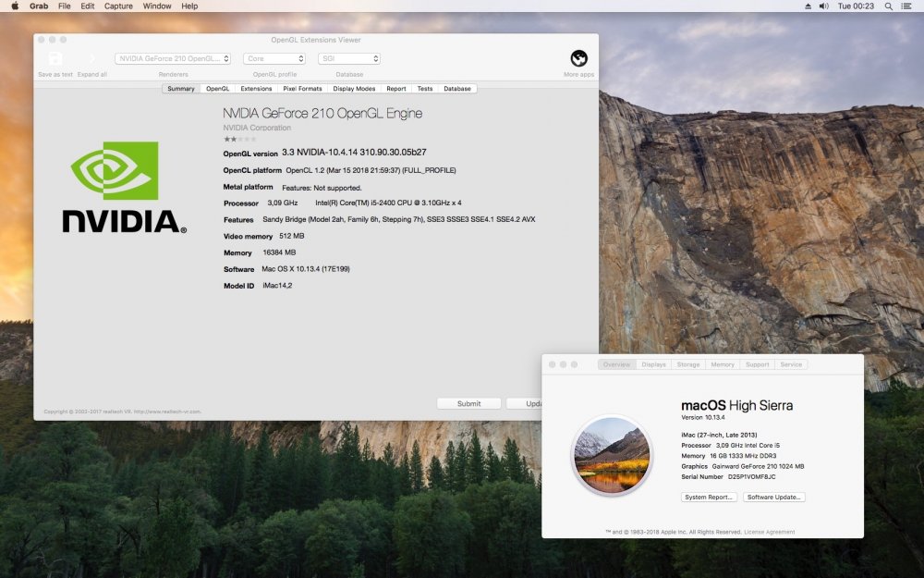The height and width of the screenshot is (578, 924).
Task: Click the star rating under NVIDIA Corporation
Action: click(239, 140)
